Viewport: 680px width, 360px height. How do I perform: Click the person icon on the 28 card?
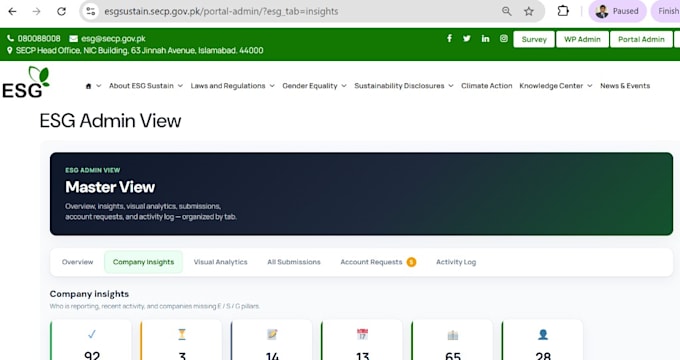[x=543, y=334]
